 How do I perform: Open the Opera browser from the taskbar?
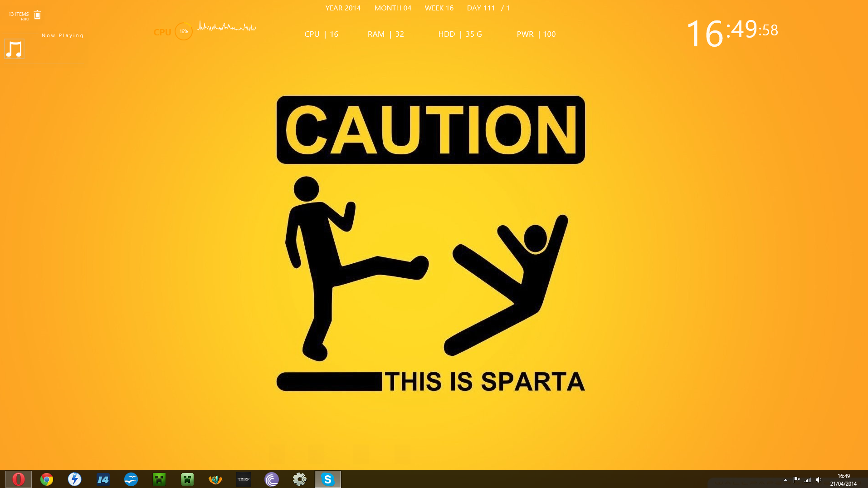click(19, 479)
